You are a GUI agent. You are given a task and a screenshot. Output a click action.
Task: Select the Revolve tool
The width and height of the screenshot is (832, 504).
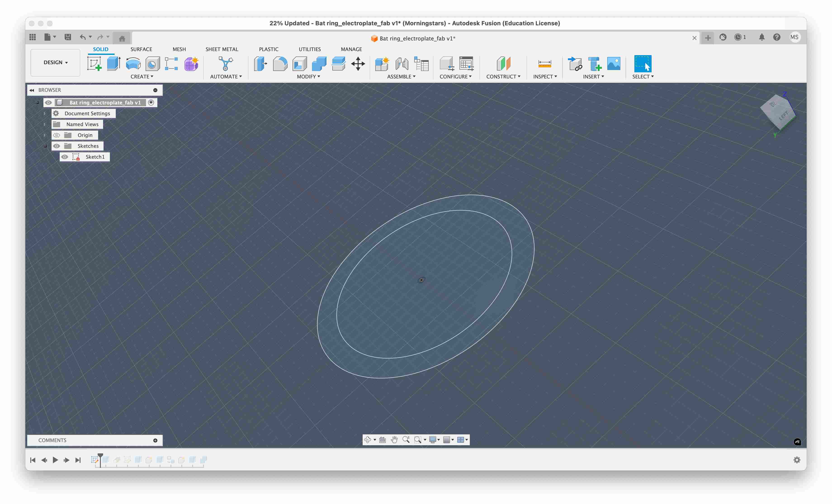[x=133, y=64]
